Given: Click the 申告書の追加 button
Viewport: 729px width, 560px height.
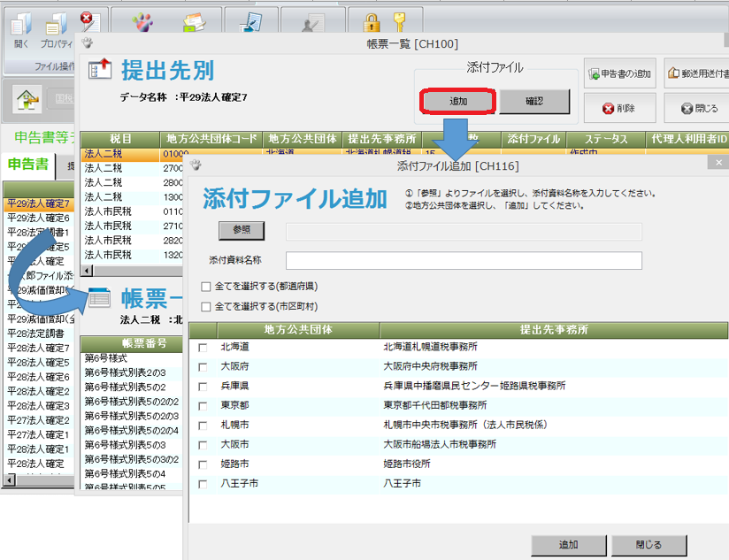Looking at the screenshot, I should tap(620, 73).
